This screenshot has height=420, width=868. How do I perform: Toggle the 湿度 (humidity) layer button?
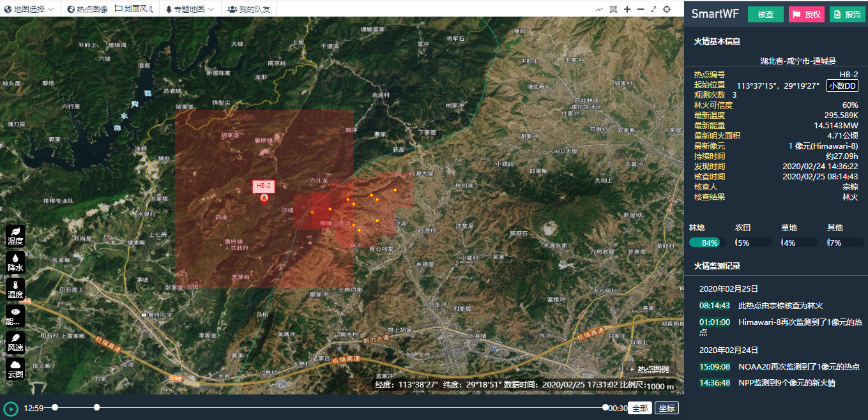15,236
